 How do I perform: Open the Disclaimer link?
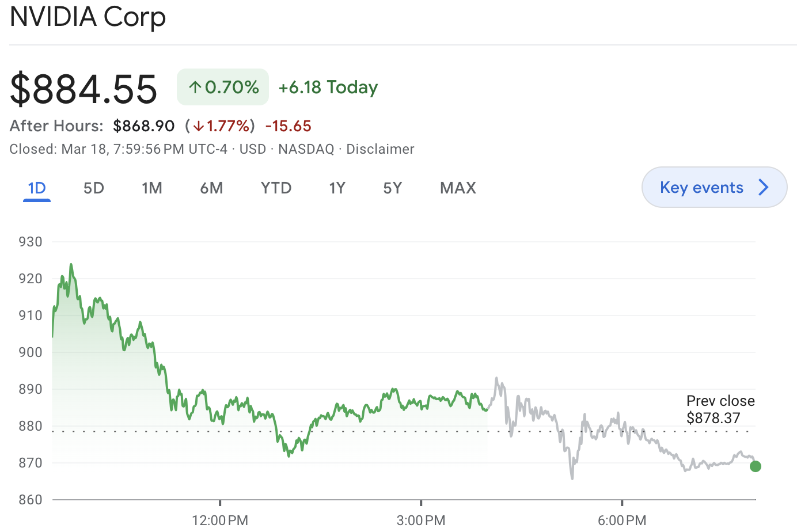(x=380, y=149)
